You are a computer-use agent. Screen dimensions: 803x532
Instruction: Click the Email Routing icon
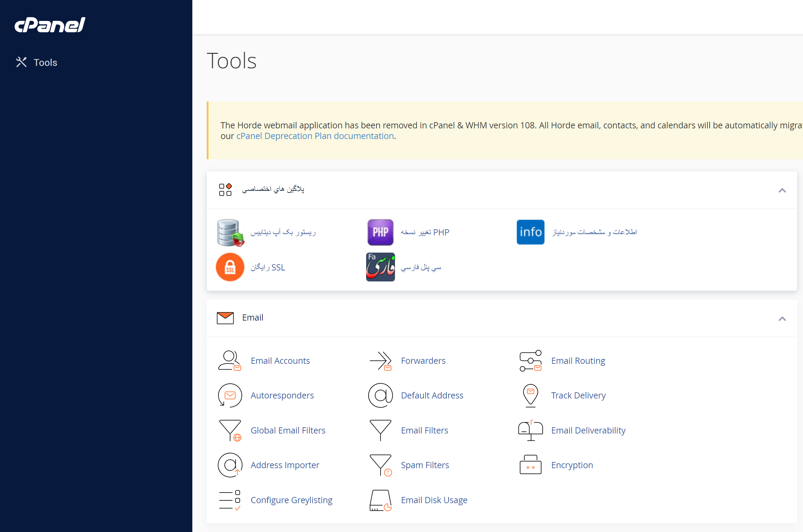click(x=530, y=361)
